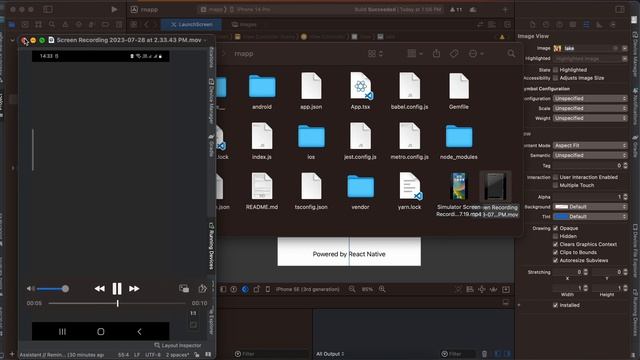The height and width of the screenshot is (360, 640).
Task: Open the Xcode find navigator
Action: coord(52,24)
